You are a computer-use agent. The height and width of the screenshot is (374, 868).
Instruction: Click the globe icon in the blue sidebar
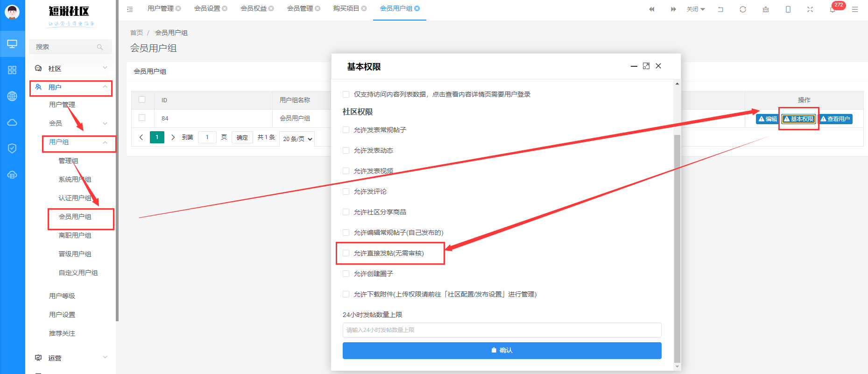pyautogui.click(x=12, y=96)
